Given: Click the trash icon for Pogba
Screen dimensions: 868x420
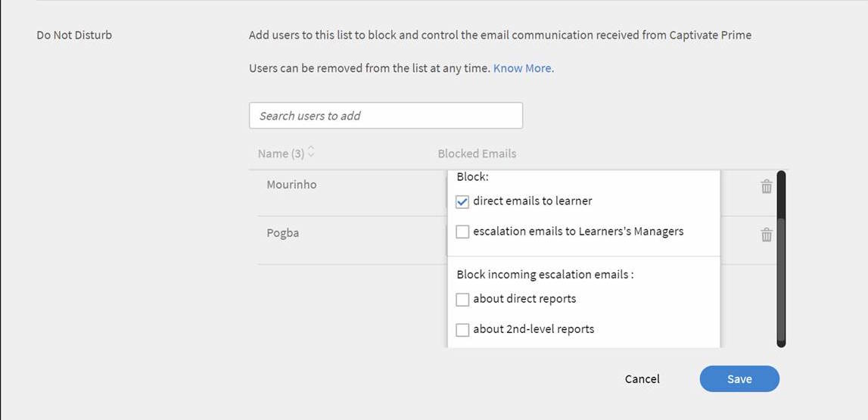Looking at the screenshot, I should tap(766, 235).
